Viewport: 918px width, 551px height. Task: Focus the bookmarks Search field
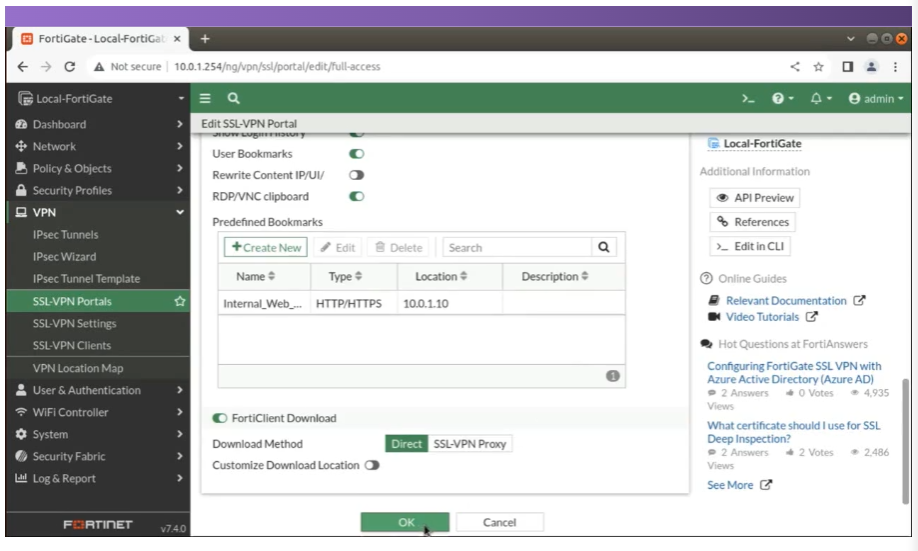pos(517,247)
